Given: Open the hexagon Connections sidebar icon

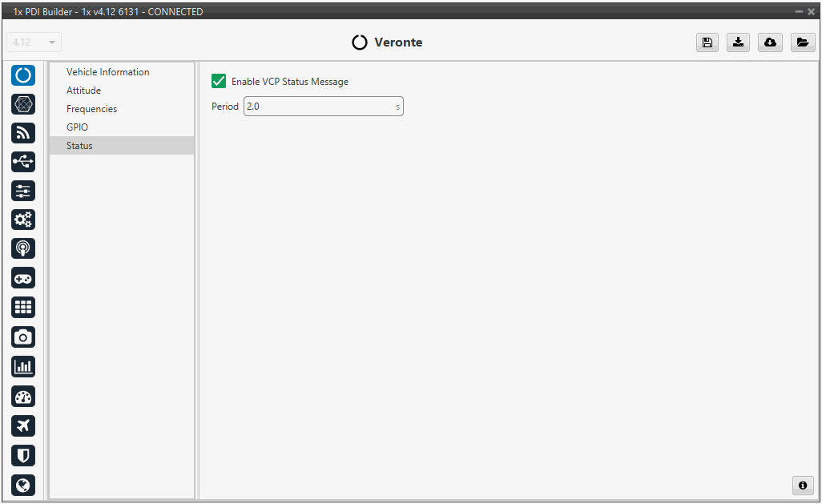Looking at the screenshot, I should [23, 104].
